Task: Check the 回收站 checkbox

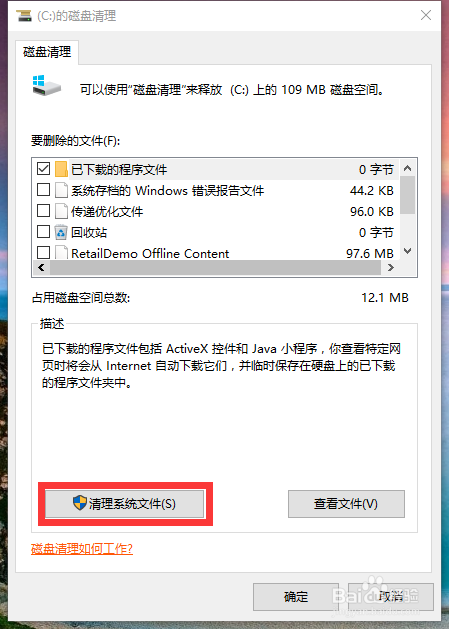Action: click(43, 231)
